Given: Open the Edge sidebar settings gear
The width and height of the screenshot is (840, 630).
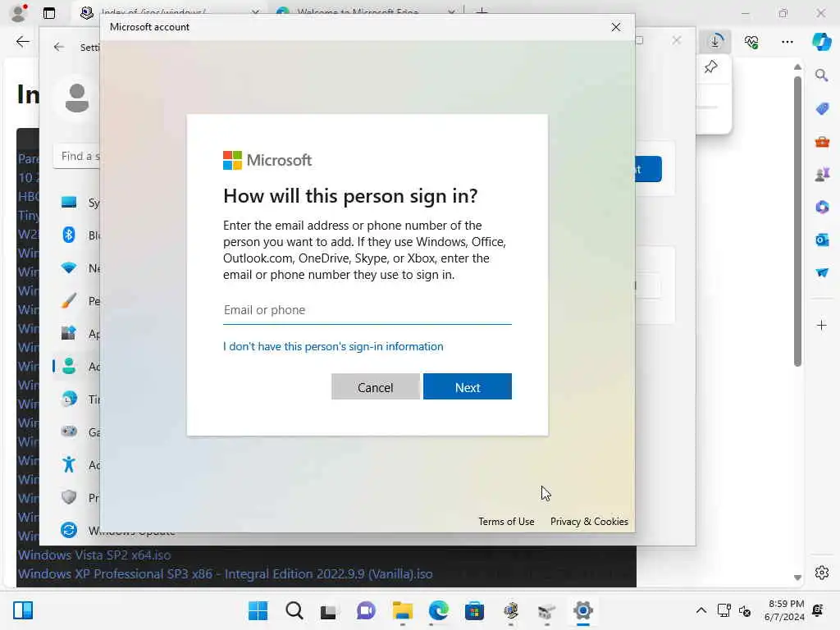Looking at the screenshot, I should [822, 573].
